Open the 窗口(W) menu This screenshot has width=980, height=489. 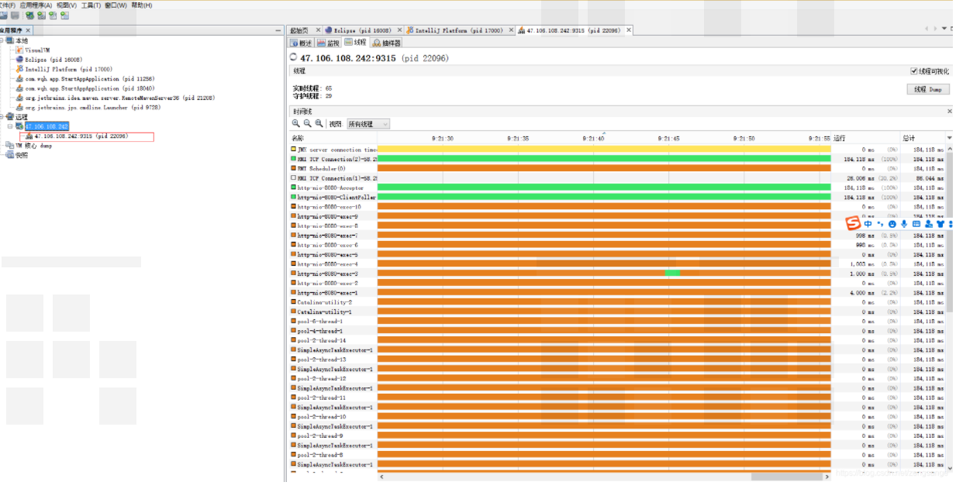116,5
